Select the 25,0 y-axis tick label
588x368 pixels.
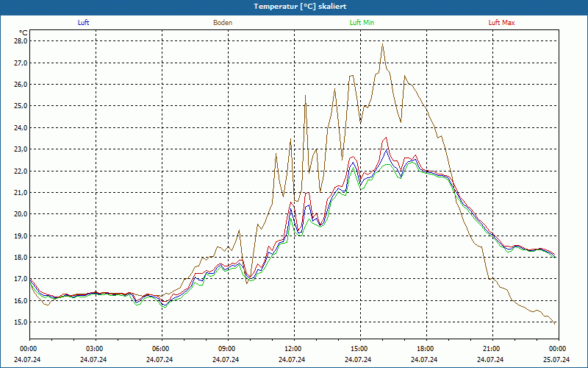pyautogui.click(x=20, y=106)
